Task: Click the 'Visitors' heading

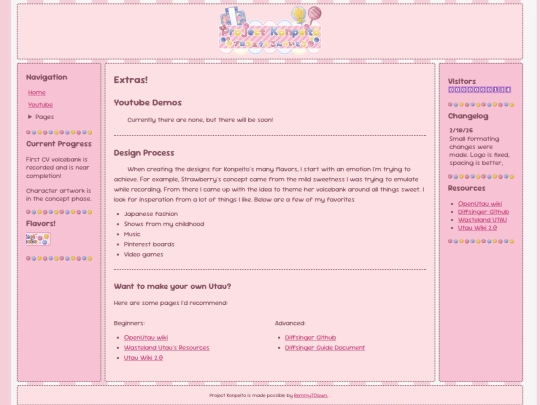Action: tap(462, 81)
